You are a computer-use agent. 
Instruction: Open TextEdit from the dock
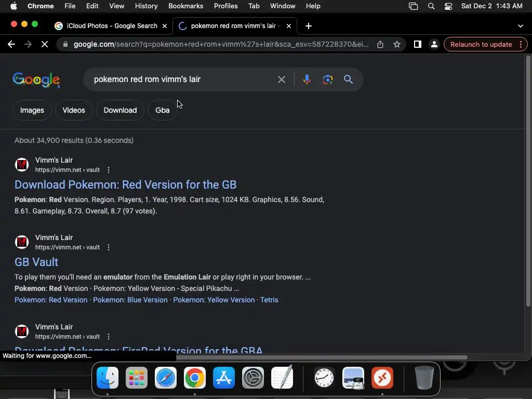[282, 378]
